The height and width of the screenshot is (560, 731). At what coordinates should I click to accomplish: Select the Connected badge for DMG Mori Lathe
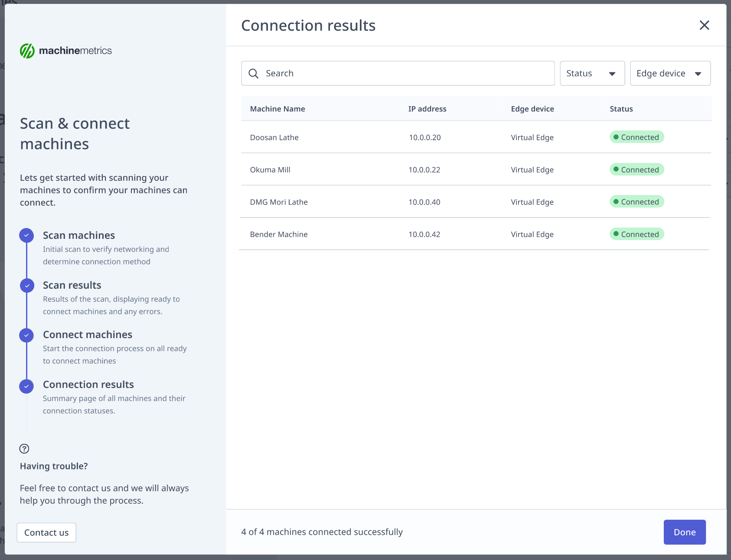point(636,202)
